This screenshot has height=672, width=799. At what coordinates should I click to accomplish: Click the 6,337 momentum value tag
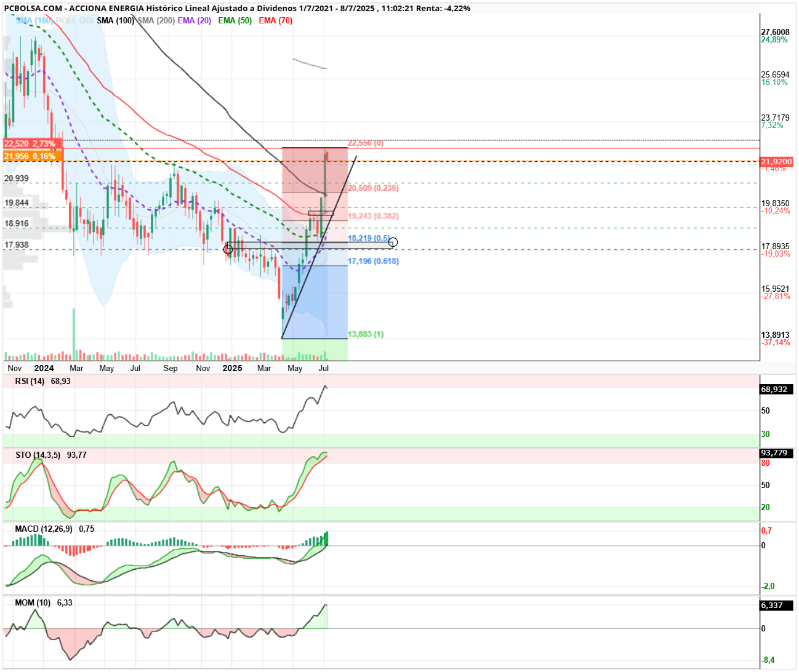777,606
